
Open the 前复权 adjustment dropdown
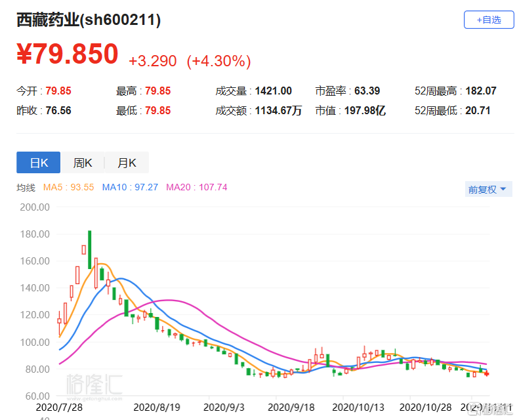pos(488,189)
